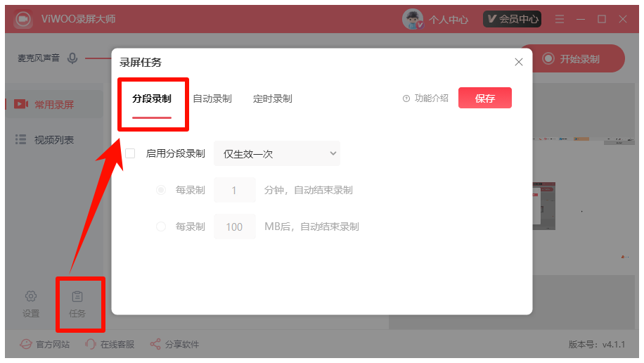The width and height of the screenshot is (644, 363).
Task: Open the hamburger menu in title bar
Action: point(560,19)
